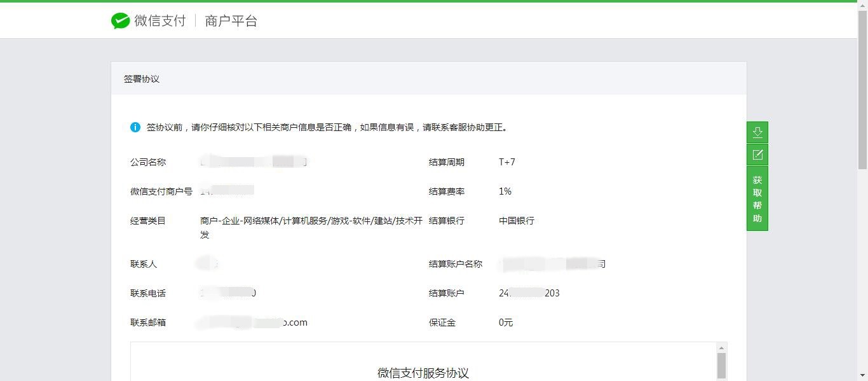Click the settlement account number ending 203
Image resolution: width=868 pixels, height=381 pixels.
coord(529,293)
